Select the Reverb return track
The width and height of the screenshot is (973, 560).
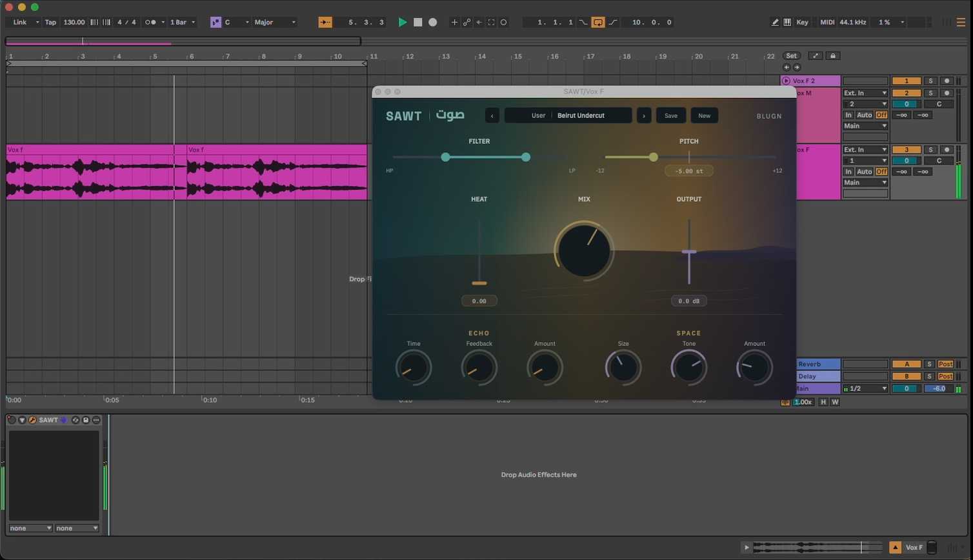point(818,365)
